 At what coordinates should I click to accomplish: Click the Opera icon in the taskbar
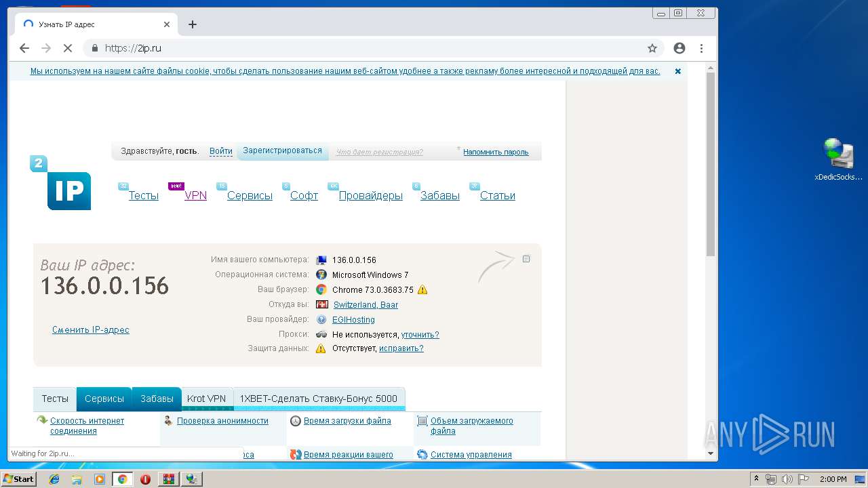coord(145,479)
